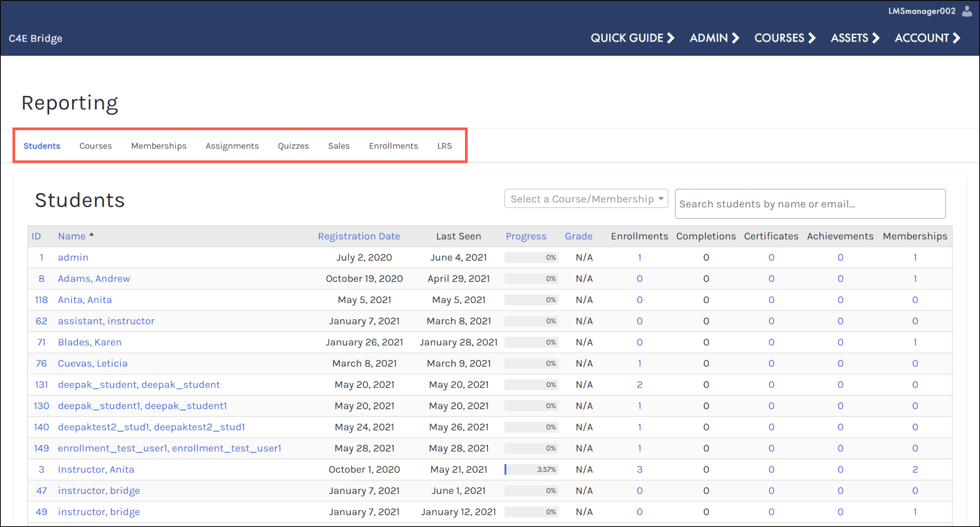
Task: Open deepaktest2_stud1 student record
Action: pos(151,427)
